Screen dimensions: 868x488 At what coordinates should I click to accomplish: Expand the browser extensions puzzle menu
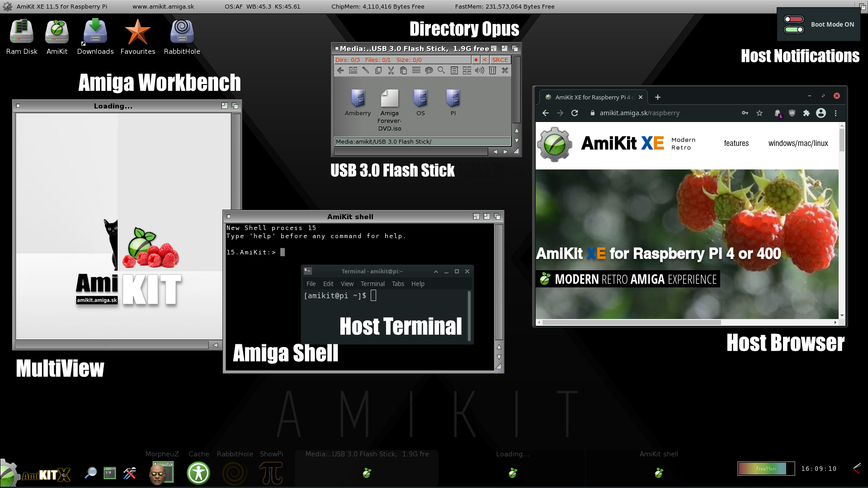click(x=806, y=113)
